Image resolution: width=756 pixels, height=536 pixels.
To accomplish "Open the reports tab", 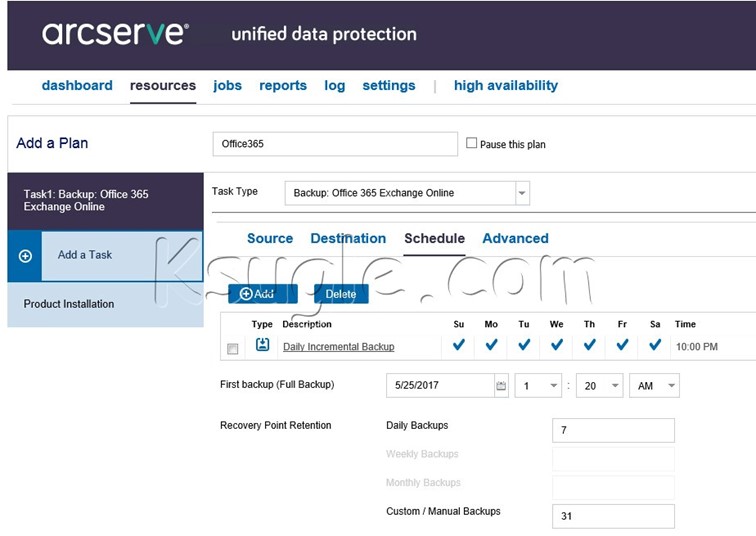I will (283, 85).
